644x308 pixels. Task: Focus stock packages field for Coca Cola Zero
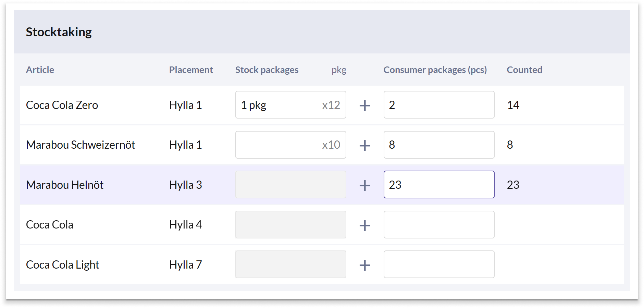click(x=290, y=105)
